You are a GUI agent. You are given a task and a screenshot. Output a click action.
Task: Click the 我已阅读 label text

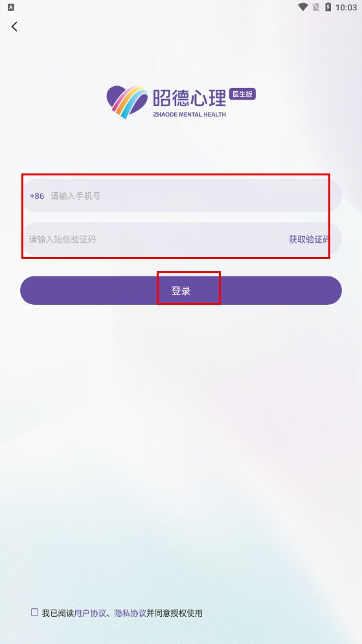58,613
